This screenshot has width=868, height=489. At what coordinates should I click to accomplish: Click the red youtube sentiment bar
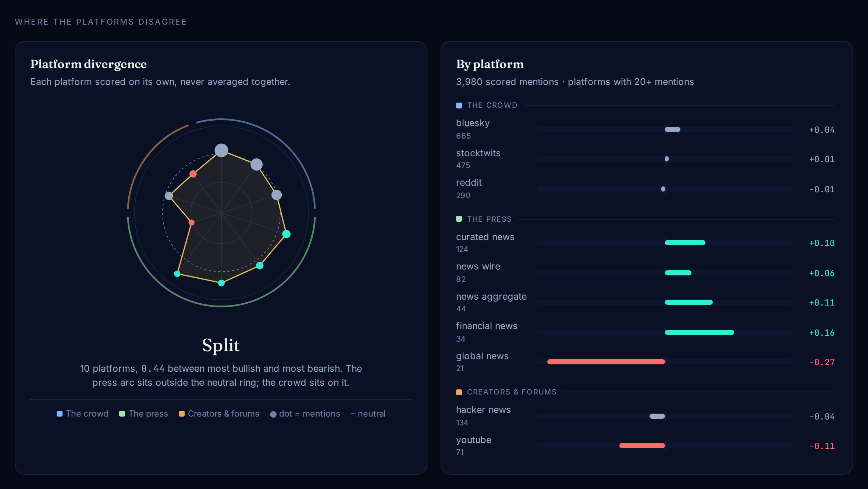(x=642, y=446)
